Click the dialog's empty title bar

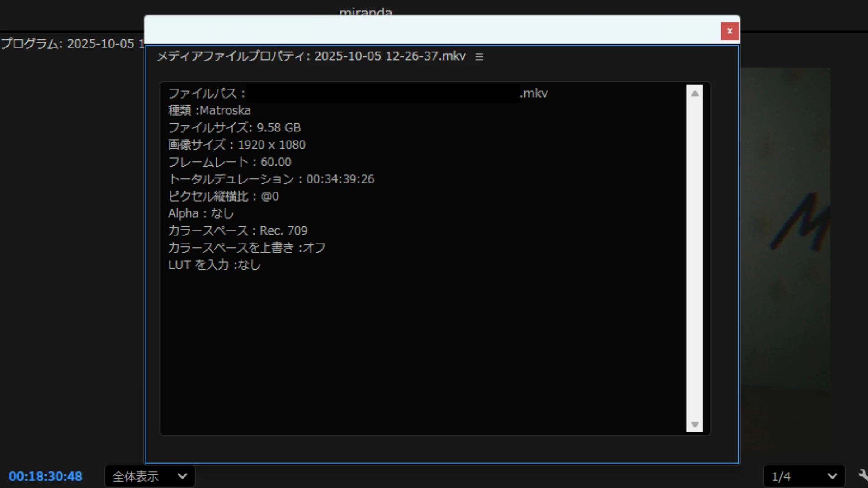click(x=429, y=30)
